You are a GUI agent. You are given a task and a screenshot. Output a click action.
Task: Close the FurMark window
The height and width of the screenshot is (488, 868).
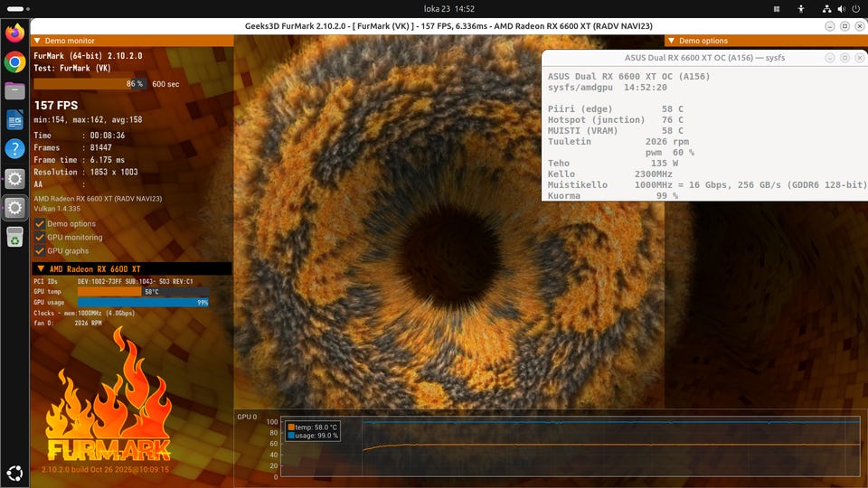point(860,26)
